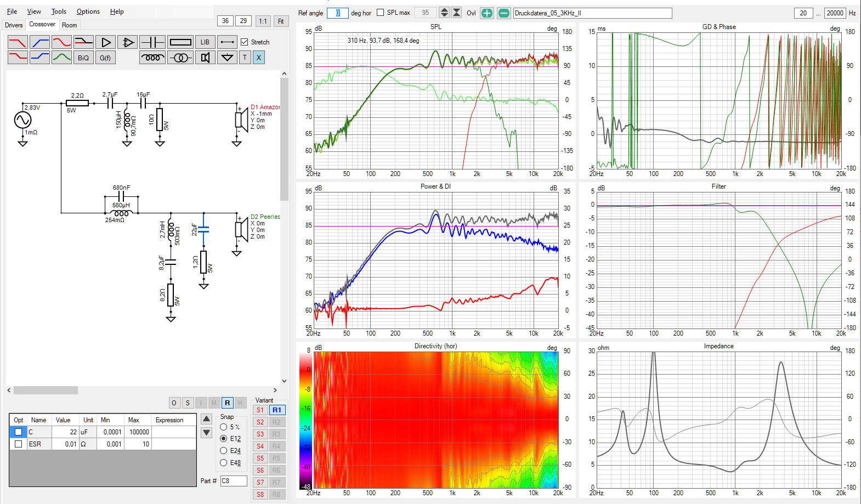
Task: Insert an inductor coil component
Action: 152,58
